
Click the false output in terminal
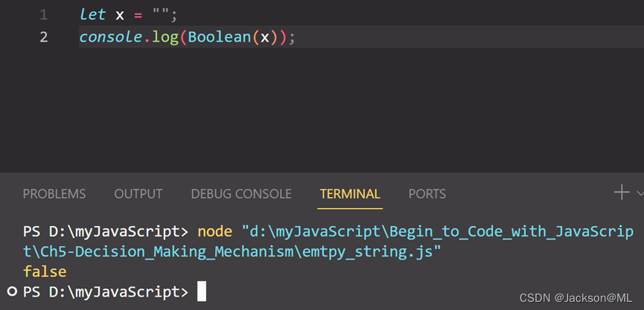(45, 272)
